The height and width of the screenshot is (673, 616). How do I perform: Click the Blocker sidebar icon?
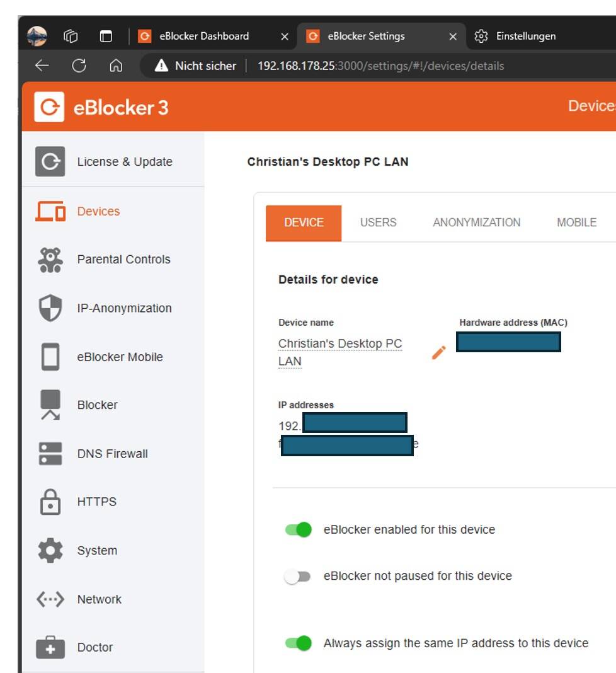50,405
